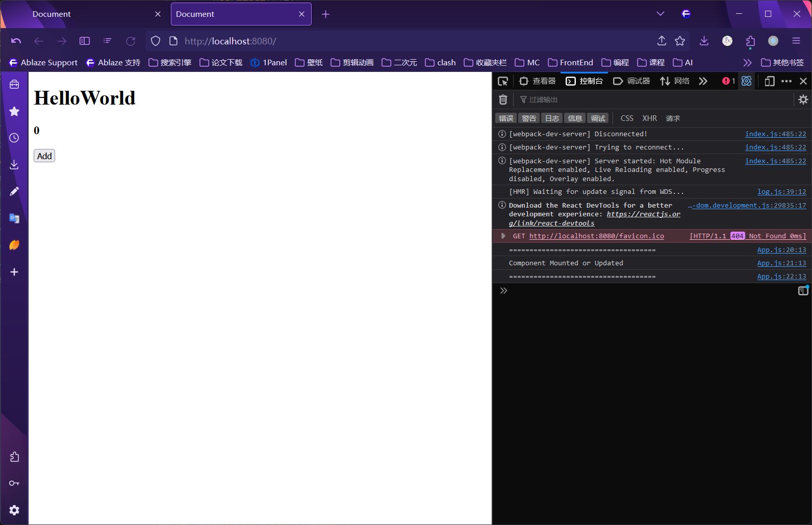The height and width of the screenshot is (525, 812).
Task: Open the sidebar history clock icon
Action: [x=14, y=138]
